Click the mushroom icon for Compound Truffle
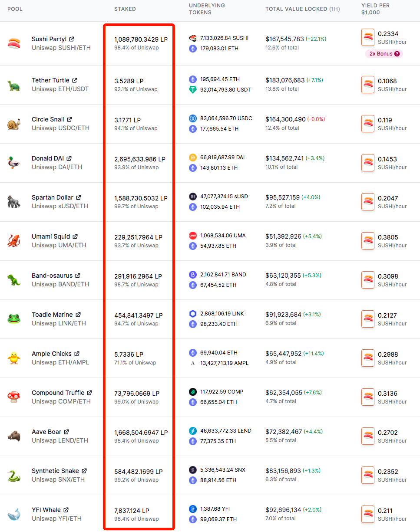 (13, 397)
